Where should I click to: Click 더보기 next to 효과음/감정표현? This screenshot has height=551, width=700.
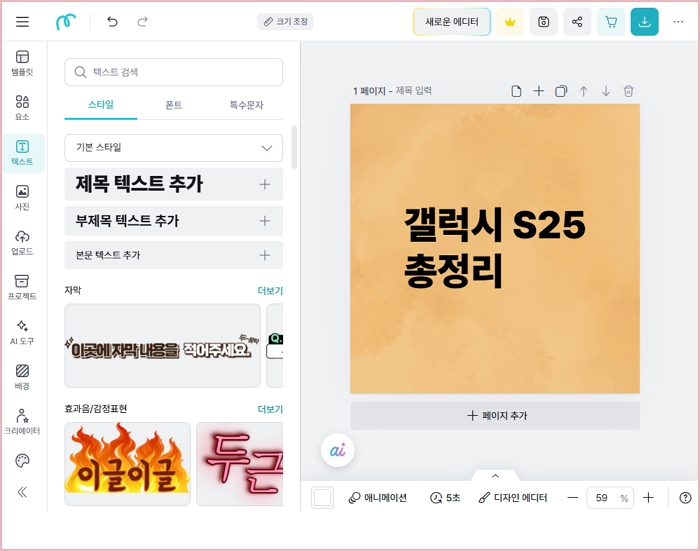(270, 409)
